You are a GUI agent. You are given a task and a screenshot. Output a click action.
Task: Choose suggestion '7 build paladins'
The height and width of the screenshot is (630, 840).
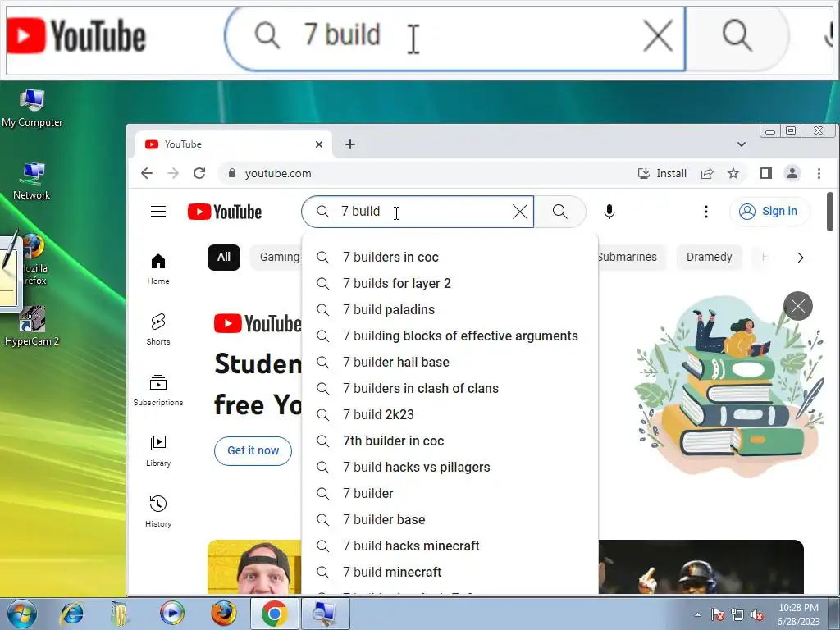coord(450,309)
